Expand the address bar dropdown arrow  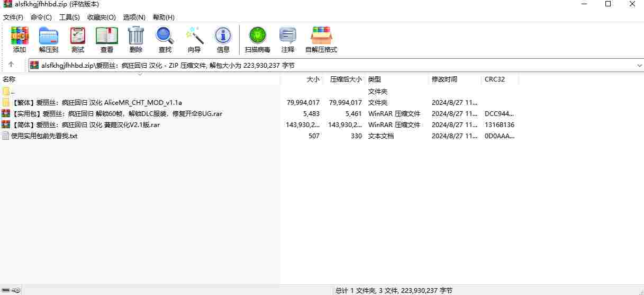click(x=639, y=66)
